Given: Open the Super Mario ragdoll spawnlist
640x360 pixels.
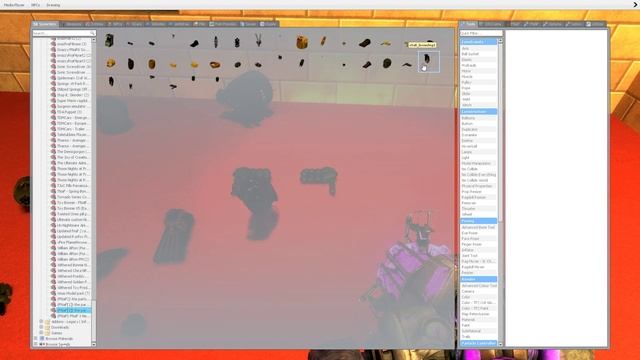Looking at the screenshot, I should coord(70,100).
